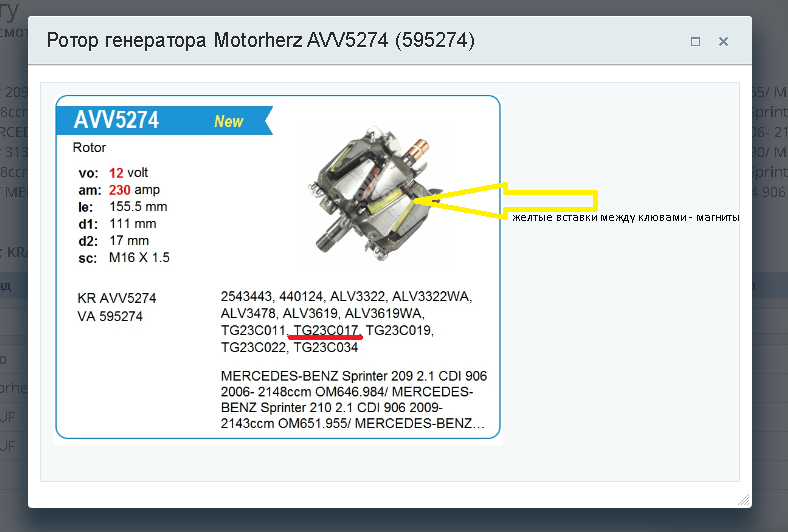This screenshot has height=532, width=788.
Task: Click the dialog title Ротор генератора Motorherz
Action: 260,40
